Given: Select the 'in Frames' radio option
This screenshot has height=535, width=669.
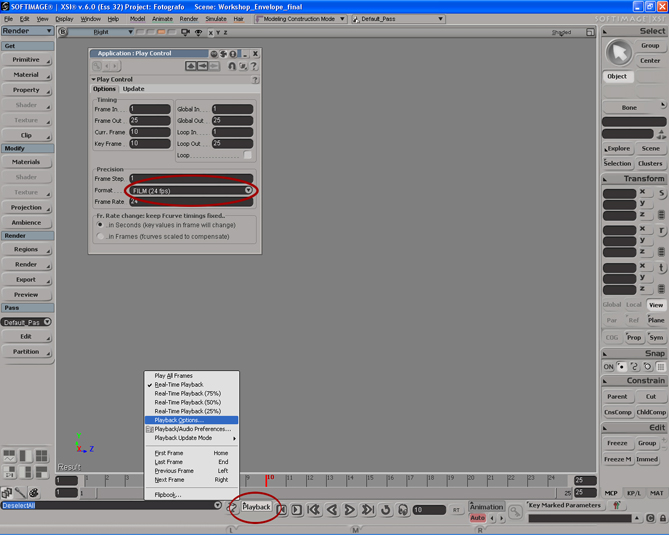Looking at the screenshot, I should click(x=102, y=236).
